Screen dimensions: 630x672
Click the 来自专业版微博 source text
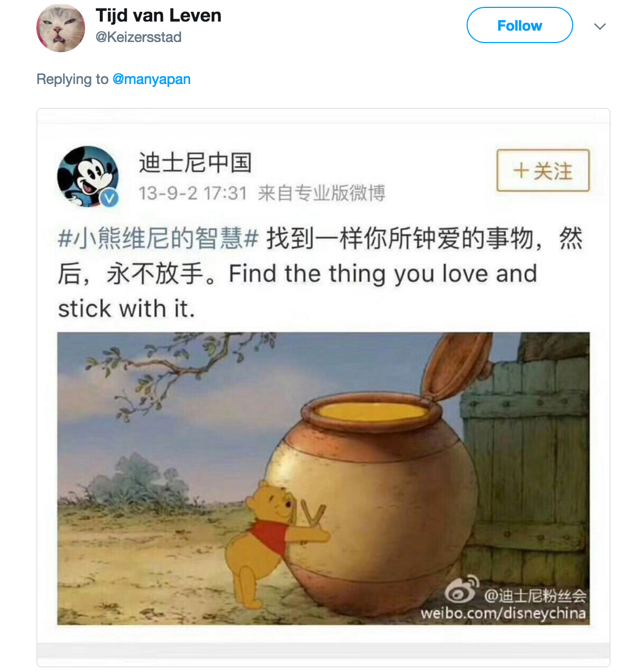click(321, 194)
